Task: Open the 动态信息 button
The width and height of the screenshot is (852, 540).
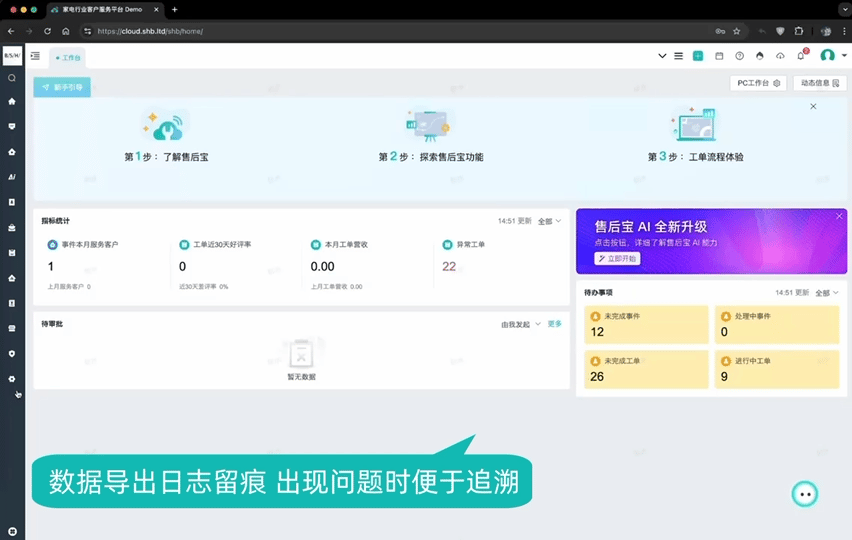Action: (819, 83)
